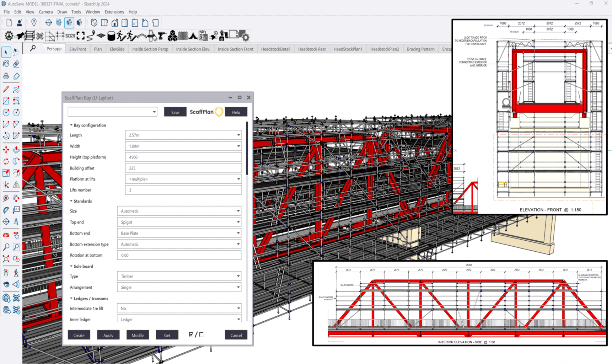The image size is (612, 364).
Task: Click the ScaffPlan power drill icon
Action: (x=162, y=36)
